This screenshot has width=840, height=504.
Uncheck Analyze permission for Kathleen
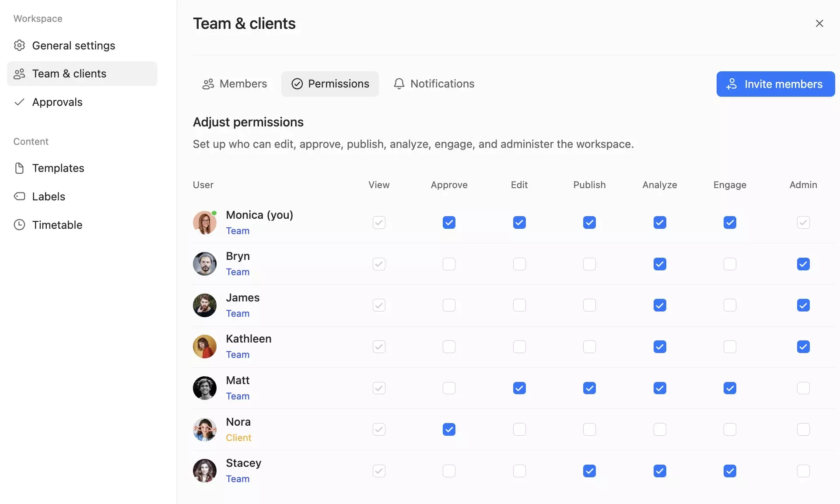click(x=660, y=346)
